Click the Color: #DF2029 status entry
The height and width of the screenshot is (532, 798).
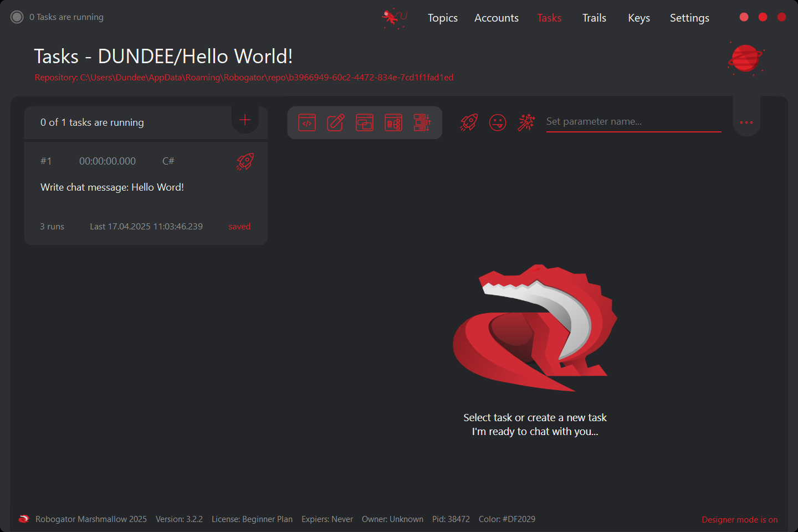507,519
